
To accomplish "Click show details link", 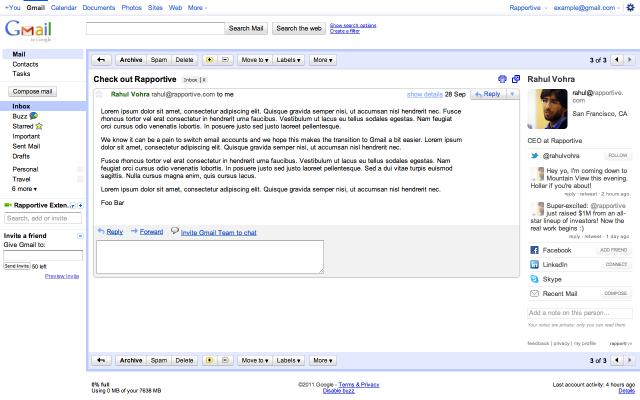I will (424, 94).
